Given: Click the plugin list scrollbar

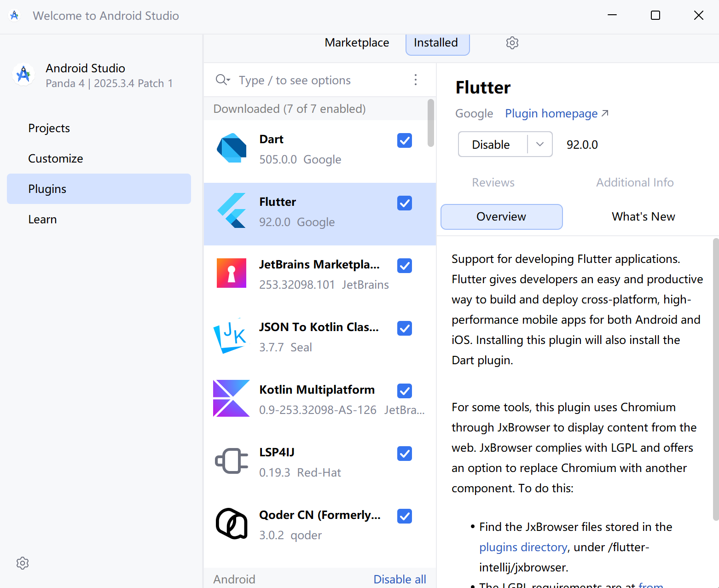Looking at the screenshot, I should click(x=431, y=122).
